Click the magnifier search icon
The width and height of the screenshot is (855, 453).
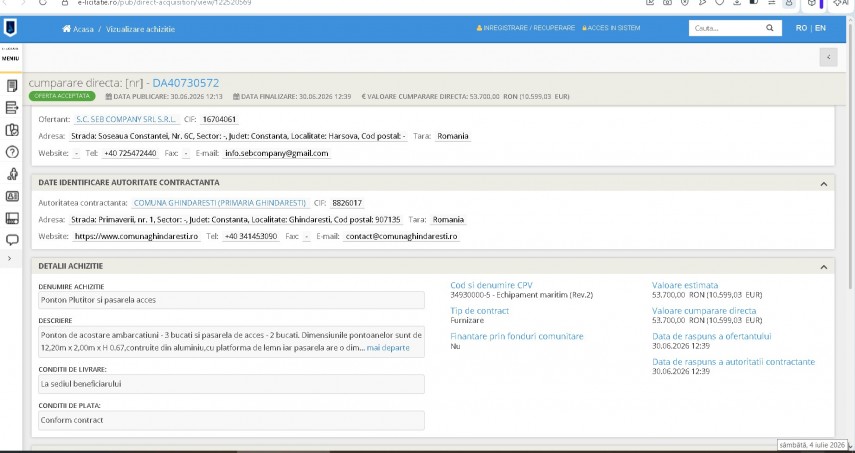coord(770,28)
